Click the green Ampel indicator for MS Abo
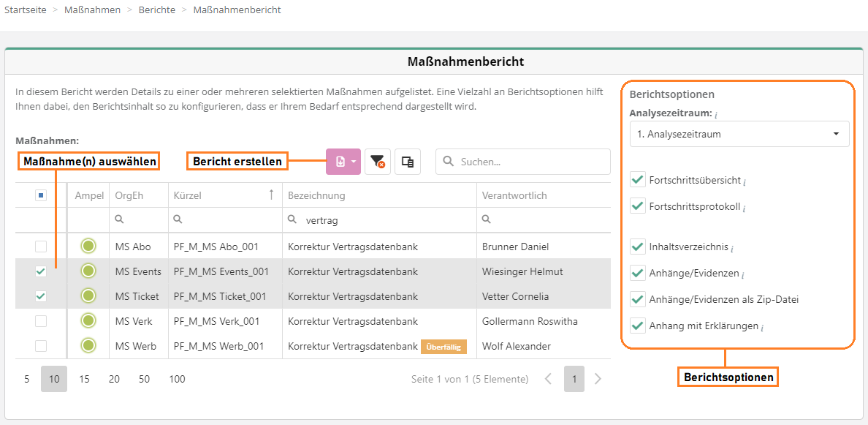This screenshot has width=868, height=425. pos(88,247)
